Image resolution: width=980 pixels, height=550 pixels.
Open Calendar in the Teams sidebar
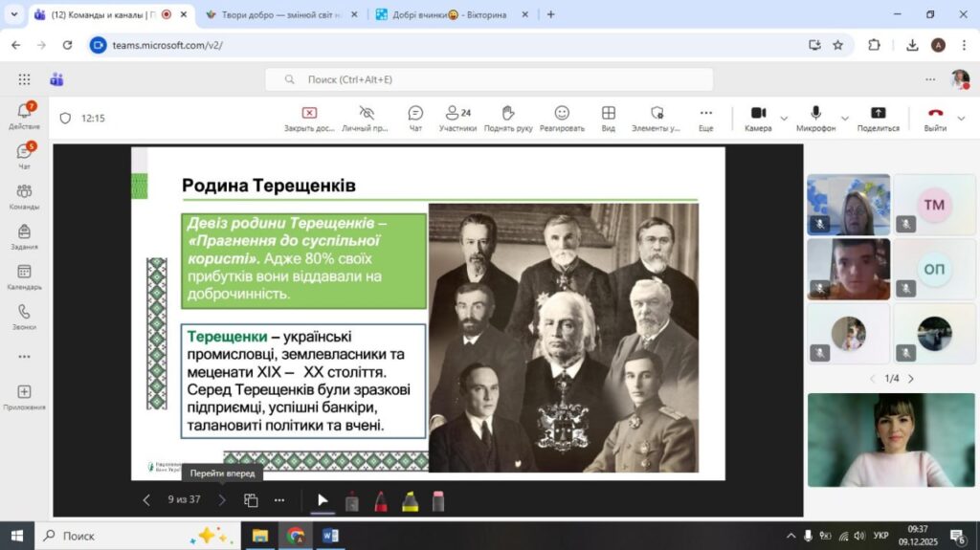(24, 277)
